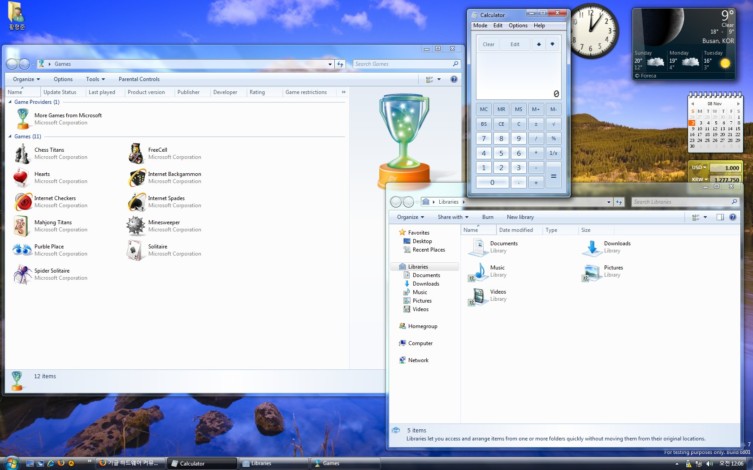753x470 pixels.
Task: Select the Hearts game icon
Action: click(21, 178)
